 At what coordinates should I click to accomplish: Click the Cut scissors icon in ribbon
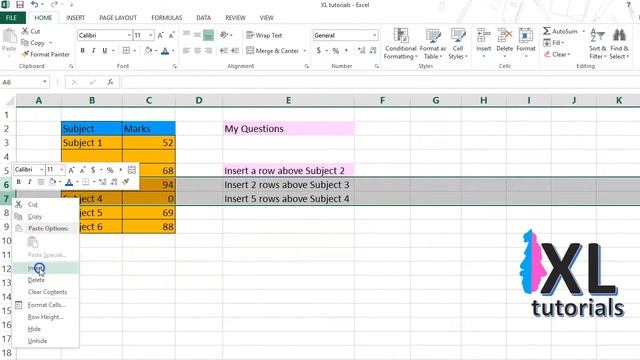[25, 31]
